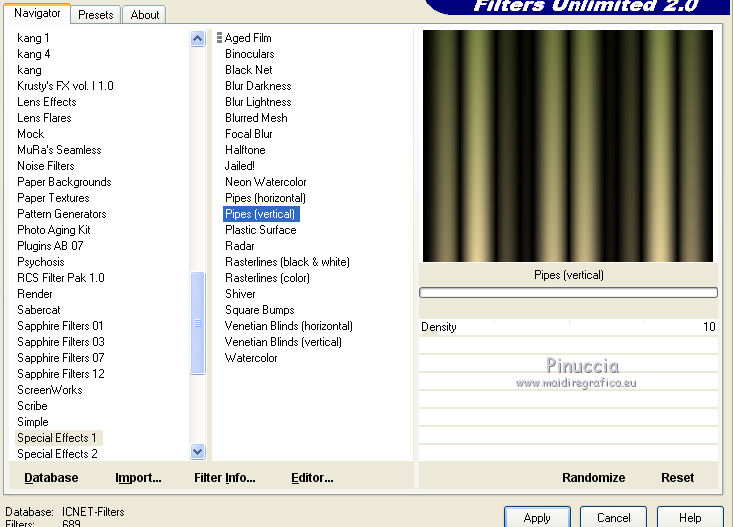Select the 'Scribe' category
The width and height of the screenshot is (733, 527).
point(32,405)
